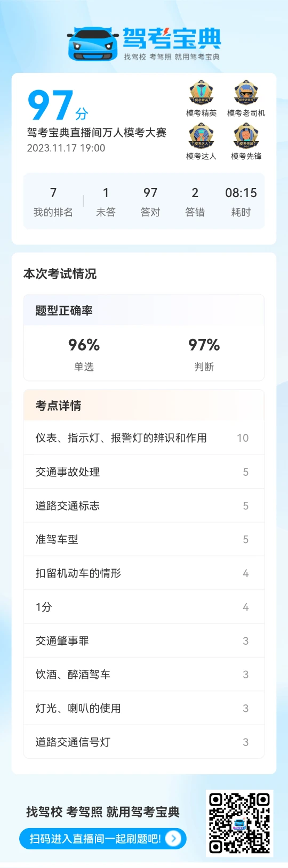Screen dimensions: 288x868
Task: Click the 我的排名 stat showing 7
Action: 53,201
